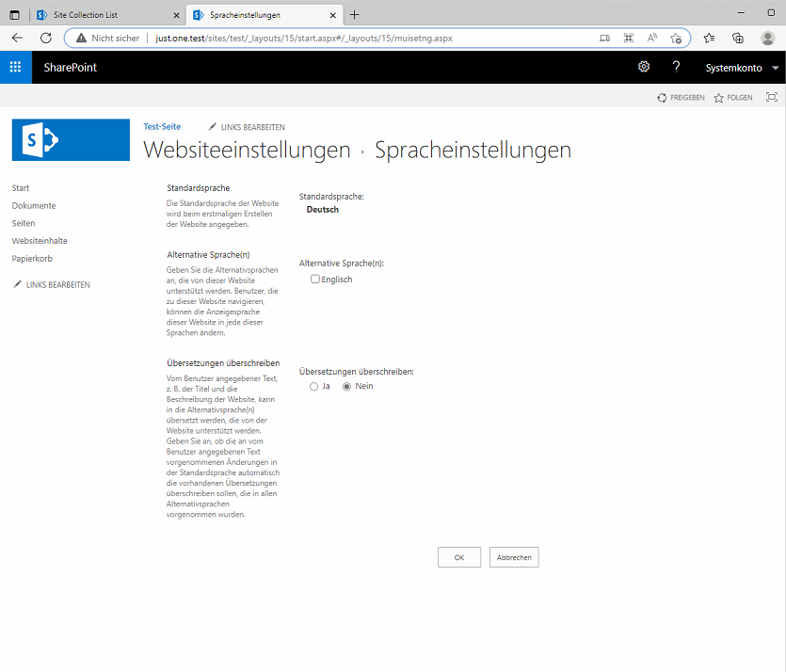Click the SharePoint site logo
This screenshot has height=672, width=786.
pos(71,139)
